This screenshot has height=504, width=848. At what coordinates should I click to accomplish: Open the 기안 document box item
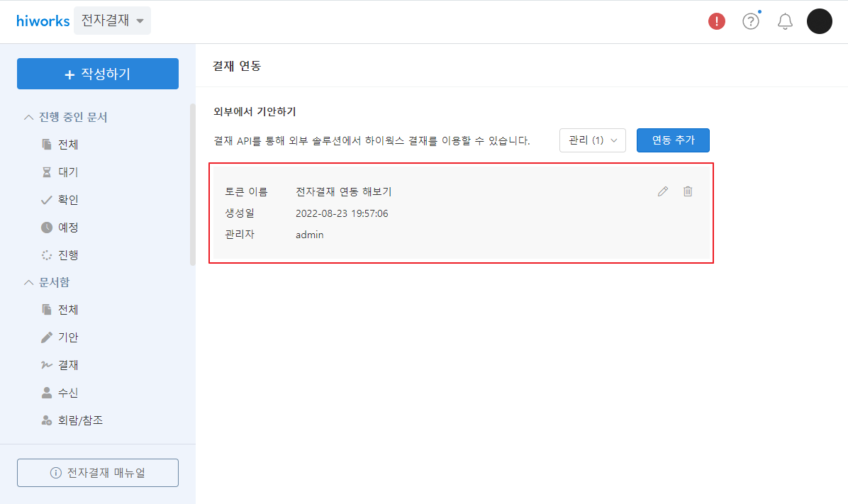(67, 337)
